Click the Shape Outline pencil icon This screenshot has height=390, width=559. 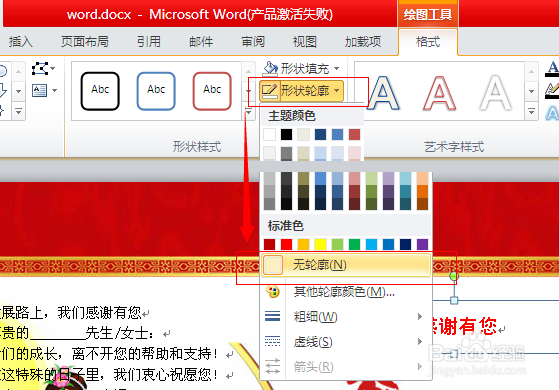pyautogui.click(x=269, y=91)
